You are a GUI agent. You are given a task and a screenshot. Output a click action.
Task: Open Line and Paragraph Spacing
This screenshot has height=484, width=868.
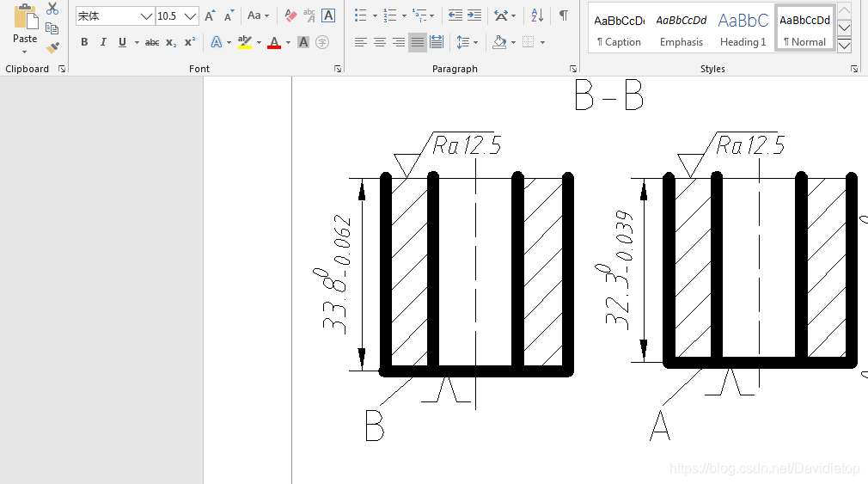[x=467, y=42]
